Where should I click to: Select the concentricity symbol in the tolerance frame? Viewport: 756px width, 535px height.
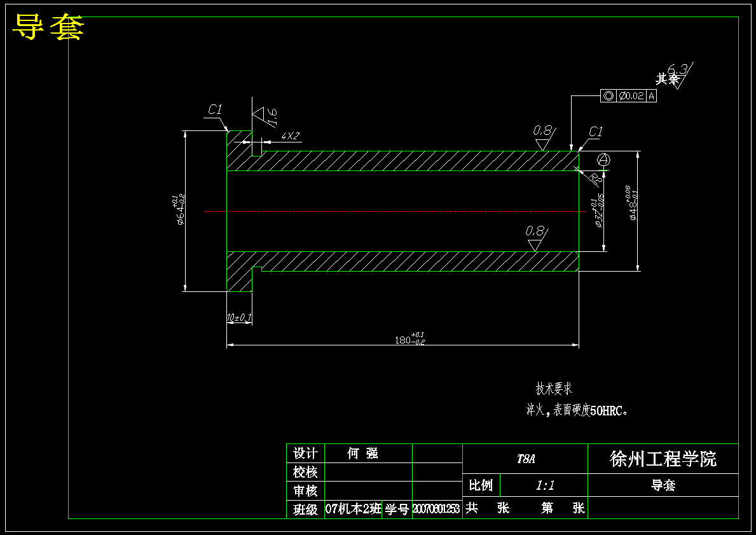point(608,96)
